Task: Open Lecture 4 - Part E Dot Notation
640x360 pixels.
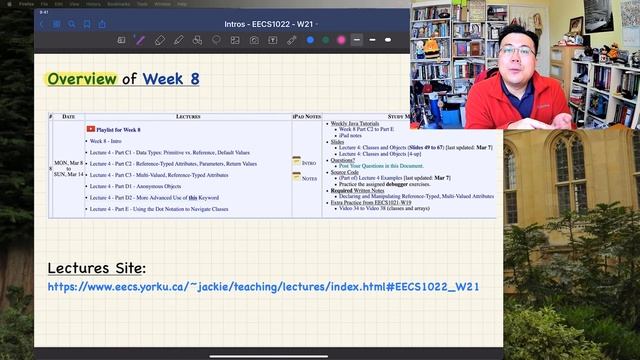Action: point(159,209)
